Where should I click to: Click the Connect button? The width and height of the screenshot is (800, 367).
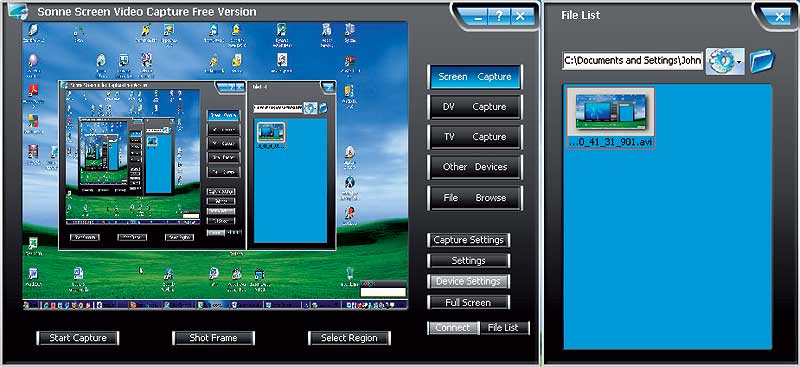(x=453, y=328)
